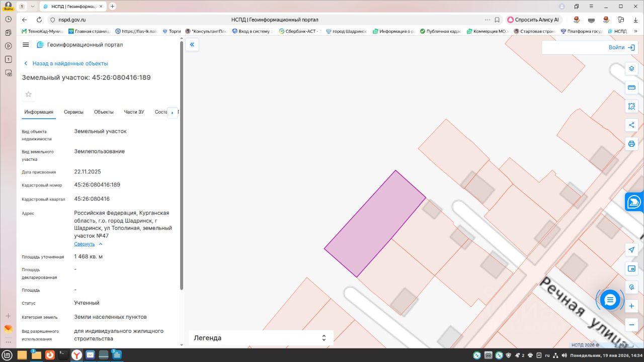Image resolution: width=644 pixels, height=362 pixels.
Task: Click the date value 22.11.2025
Action: tap(88, 171)
